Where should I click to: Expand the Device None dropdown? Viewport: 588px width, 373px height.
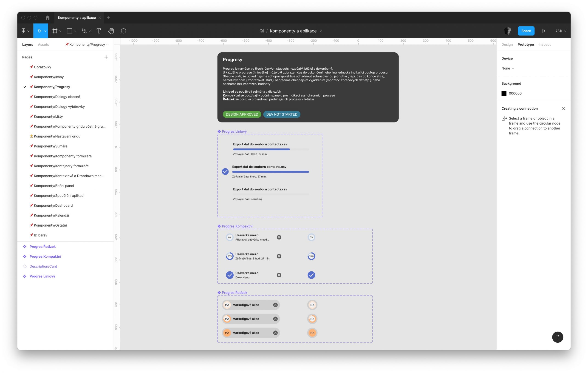click(508, 68)
